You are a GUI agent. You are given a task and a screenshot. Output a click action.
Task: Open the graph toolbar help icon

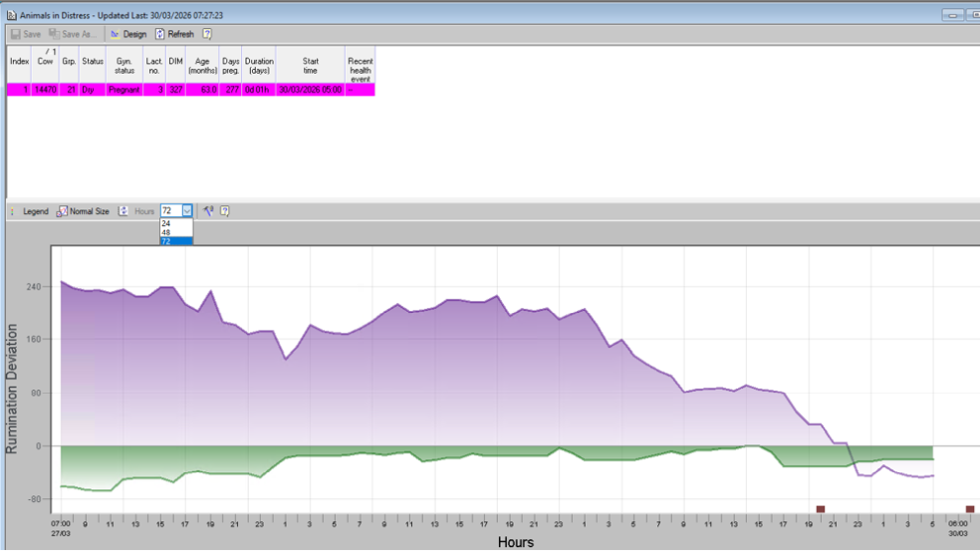224,211
